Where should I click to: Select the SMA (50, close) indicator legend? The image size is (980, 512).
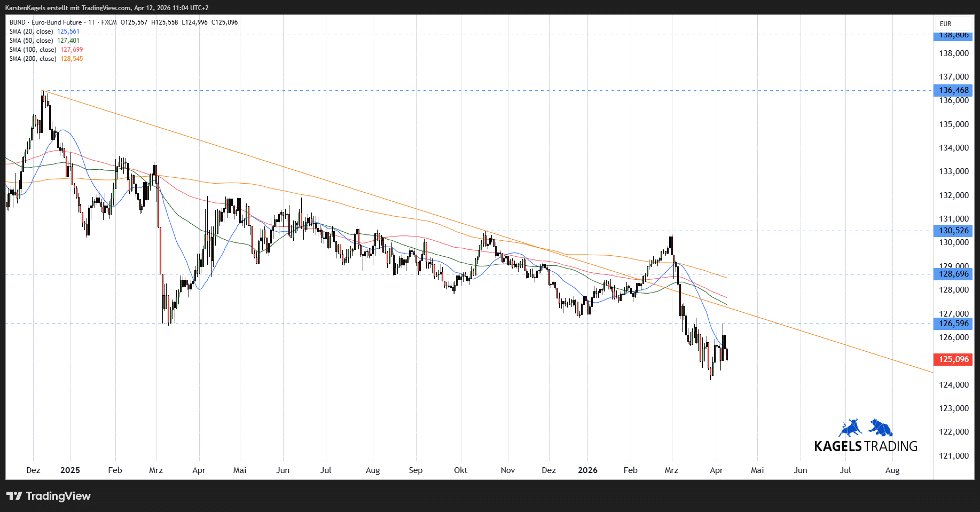[32, 41]
